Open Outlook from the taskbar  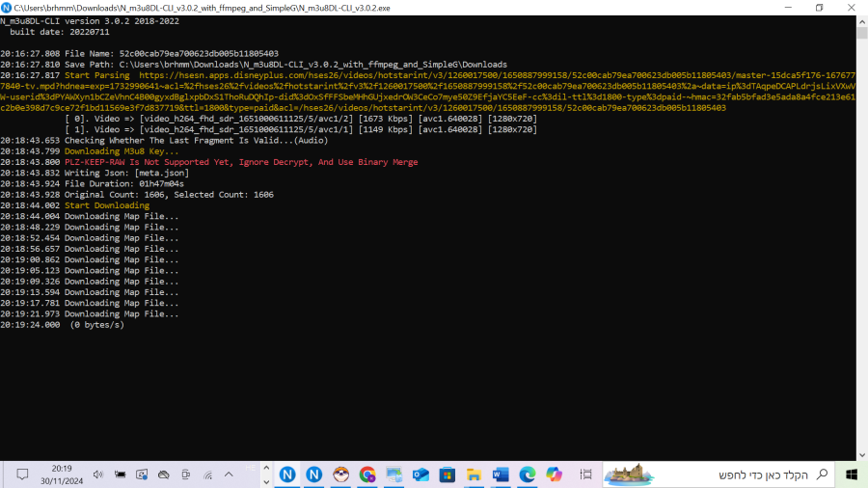[420, 474]
